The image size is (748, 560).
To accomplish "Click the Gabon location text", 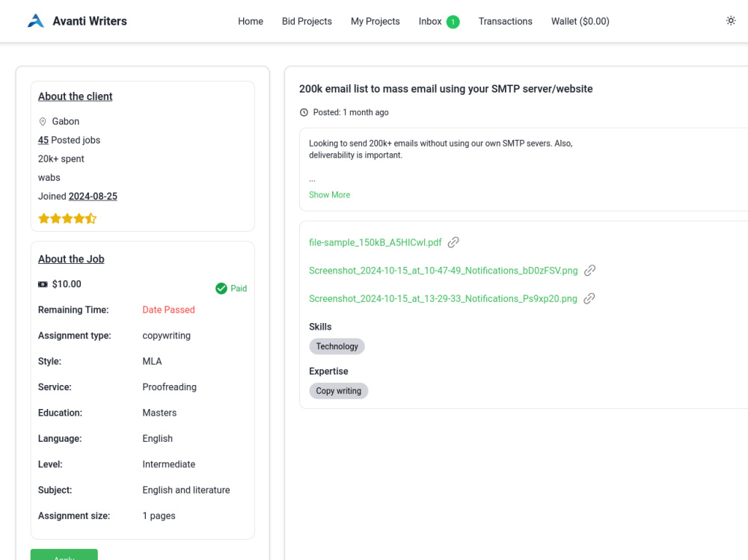I will coord(65,122).
